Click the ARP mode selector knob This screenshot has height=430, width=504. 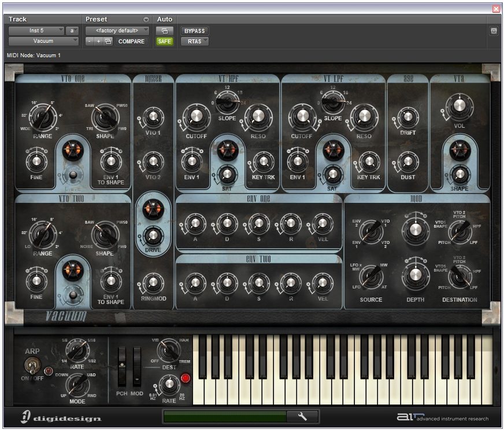[77, 385]
